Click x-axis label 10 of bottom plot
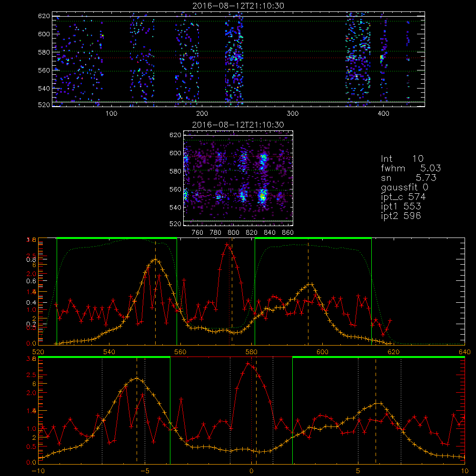The height and width of the screenshot is (476, 476). (465, 471)
